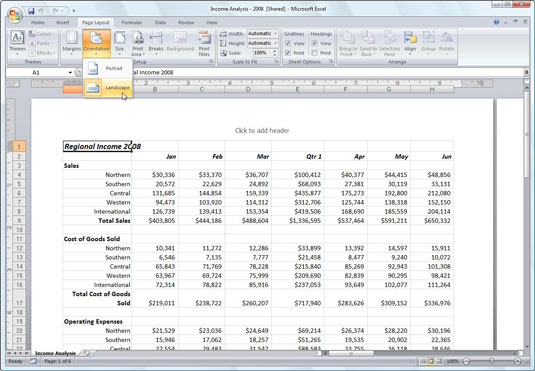Viewport: 535px width, 371px height.
Task: Click the Scale 100% value box
Action: 262,53
